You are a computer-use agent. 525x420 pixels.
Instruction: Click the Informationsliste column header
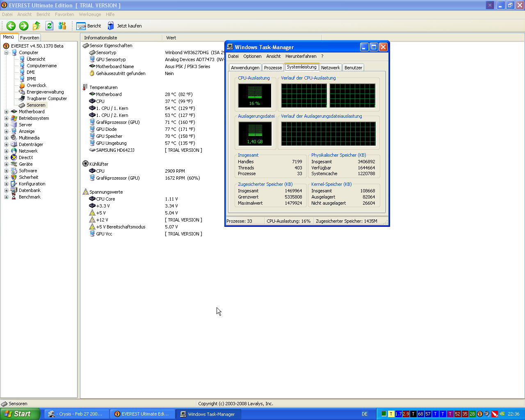tap(121, 38)
